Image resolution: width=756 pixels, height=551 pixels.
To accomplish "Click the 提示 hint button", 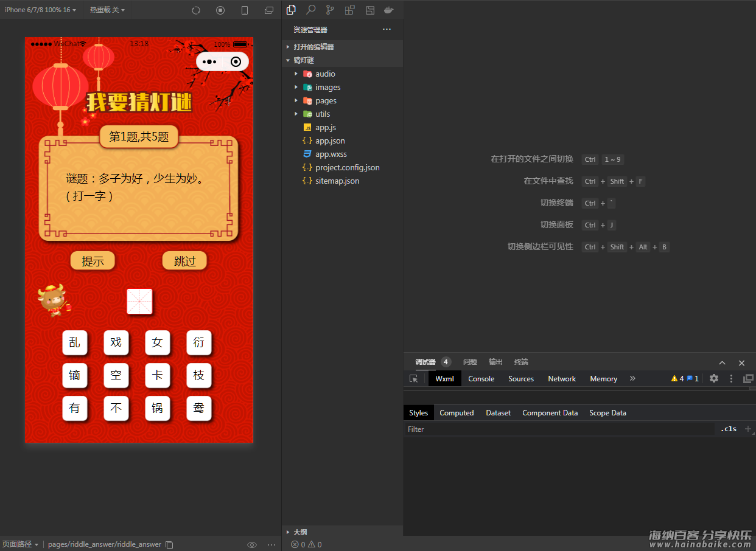I will click(x=93, y=261).
